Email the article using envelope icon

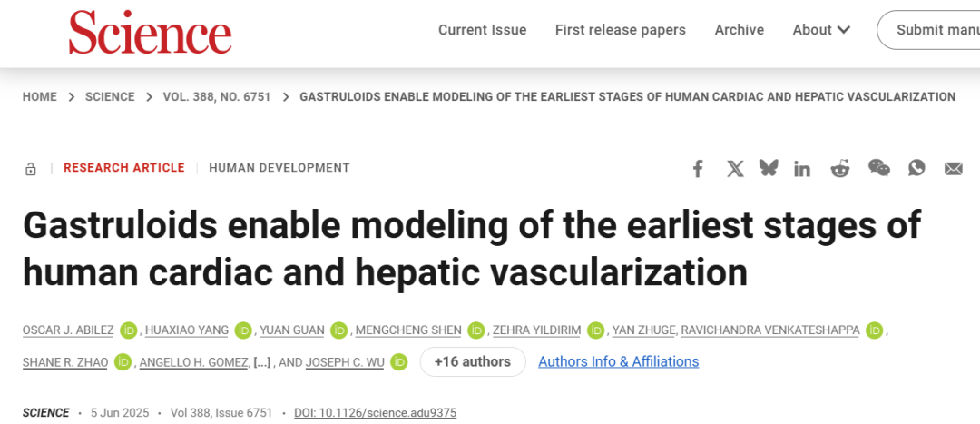(x=953, y=168)
